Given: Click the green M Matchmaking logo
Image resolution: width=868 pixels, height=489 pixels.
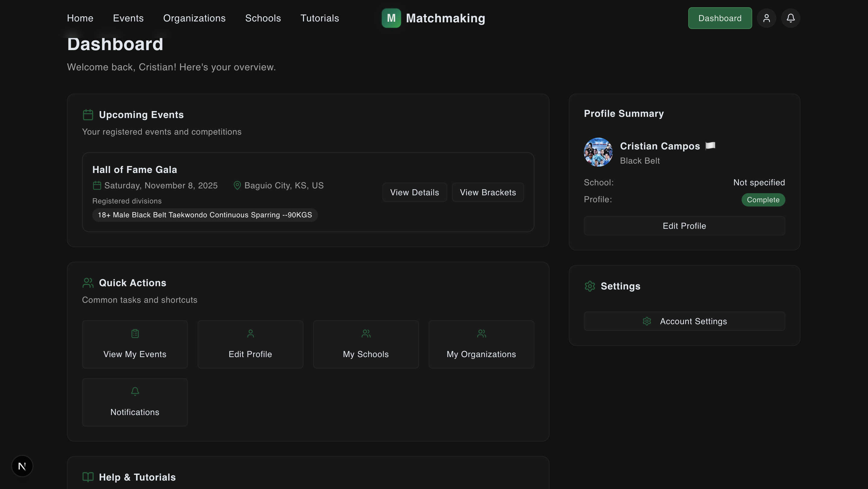Looking at the screenshot, I should (x=391, y=18).
